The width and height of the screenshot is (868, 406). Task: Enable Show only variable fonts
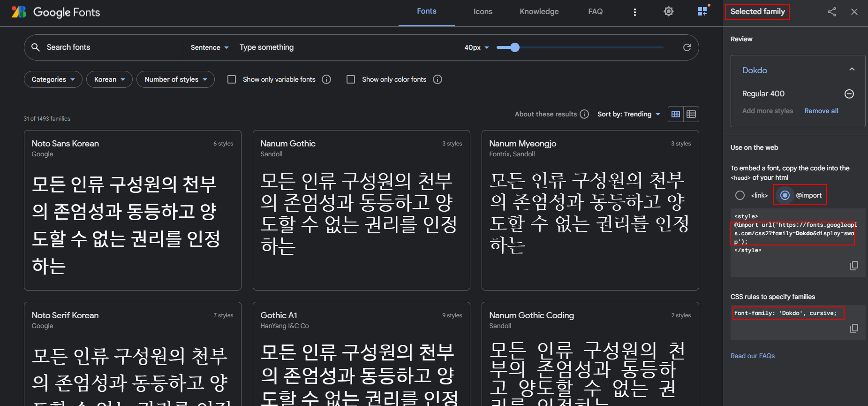tap(232, 79)
